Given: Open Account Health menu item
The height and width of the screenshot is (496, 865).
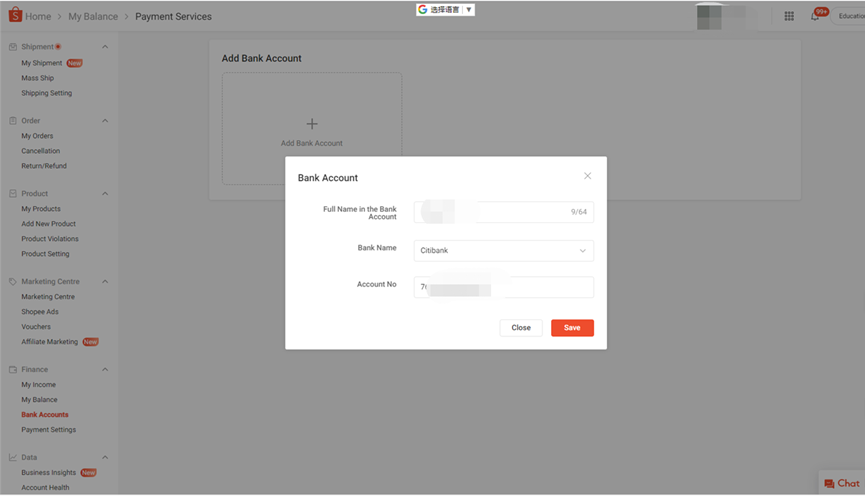Looking at the screenshot, I should coord(45,487).
